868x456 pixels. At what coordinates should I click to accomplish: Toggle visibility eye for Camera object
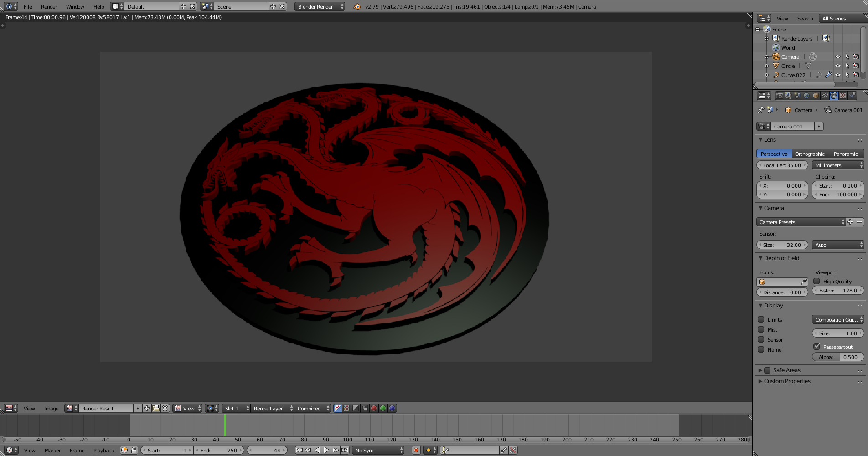pyautogui.click(x=837, y=56)
